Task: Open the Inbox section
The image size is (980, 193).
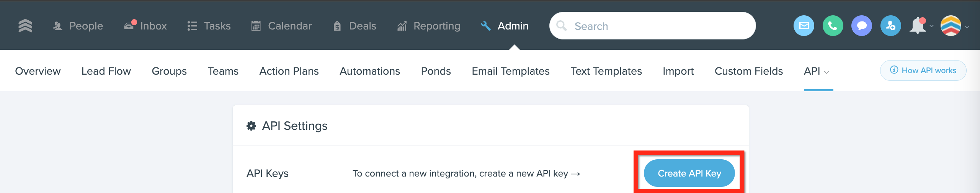Action: [145, 26]
